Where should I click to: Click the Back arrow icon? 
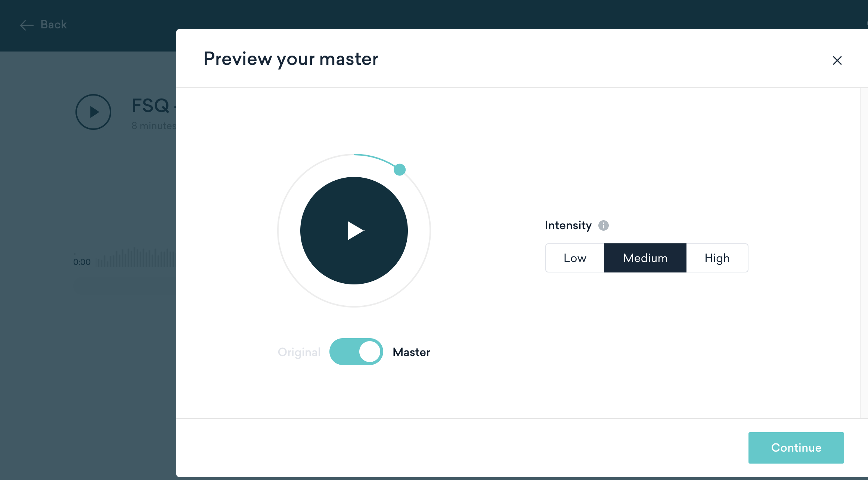click(x=27, y=25)
